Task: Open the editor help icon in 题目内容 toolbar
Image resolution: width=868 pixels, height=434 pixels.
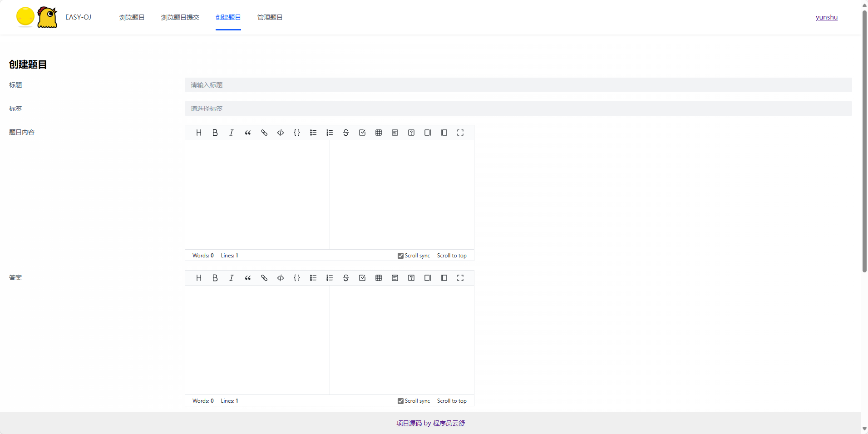Action: [x=411, y=133]
